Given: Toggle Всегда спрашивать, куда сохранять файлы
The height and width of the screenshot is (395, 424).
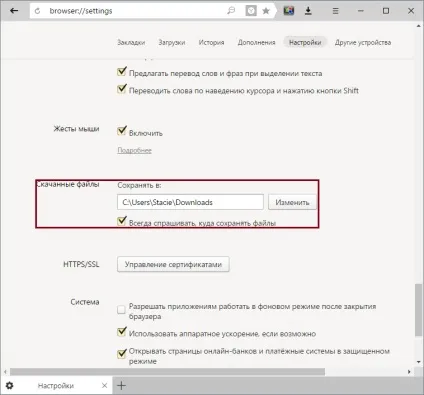Looking at the screenshot, I should (122, 221).
